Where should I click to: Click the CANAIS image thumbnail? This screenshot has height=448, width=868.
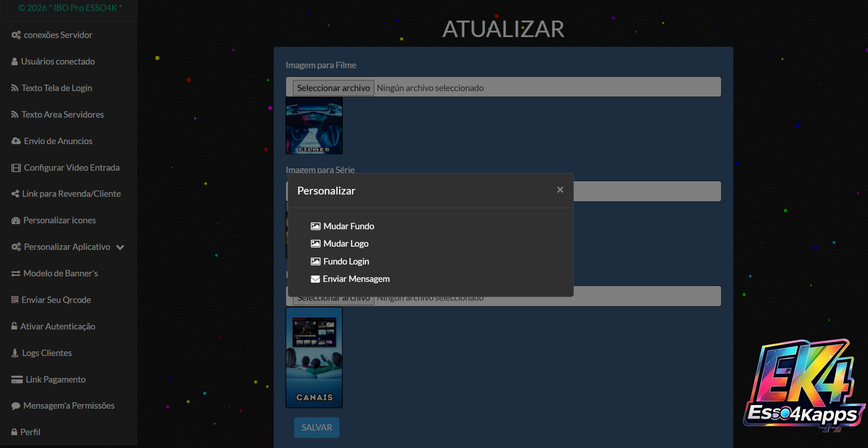click(x=314, y=357)
